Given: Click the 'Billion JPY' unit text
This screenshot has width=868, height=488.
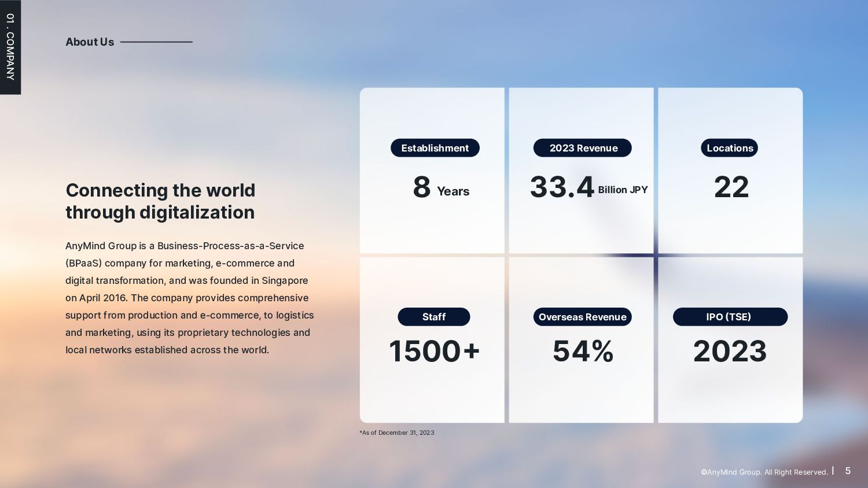Looking at the screenshot, I should click(623, 190).
